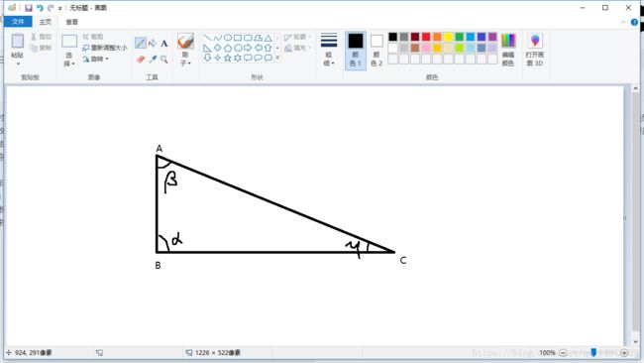Screen dimensions: 644x363
Task: Pick the red color swatch
Action: [426, 37]
